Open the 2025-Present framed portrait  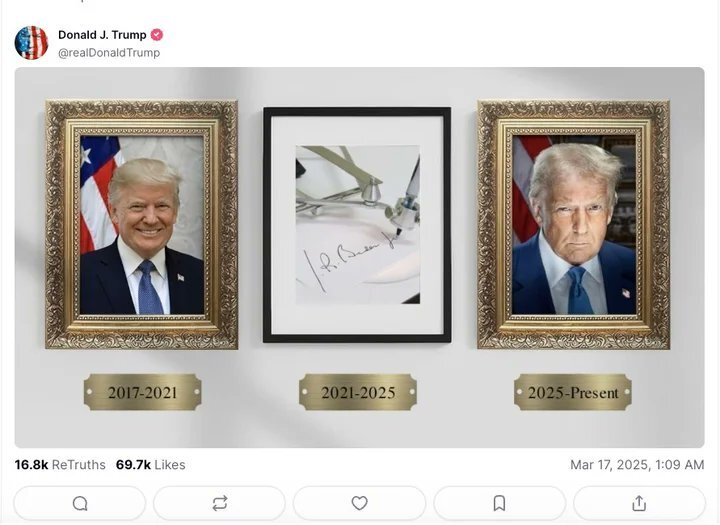[574, 225]
